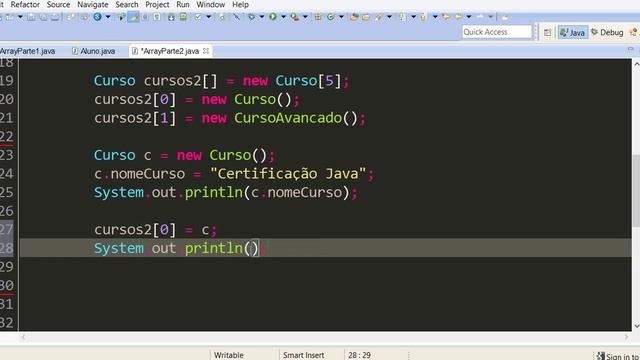640x360 pixels.
Task: Click the horizontal scroll right arrow
Action: point(626,337)
